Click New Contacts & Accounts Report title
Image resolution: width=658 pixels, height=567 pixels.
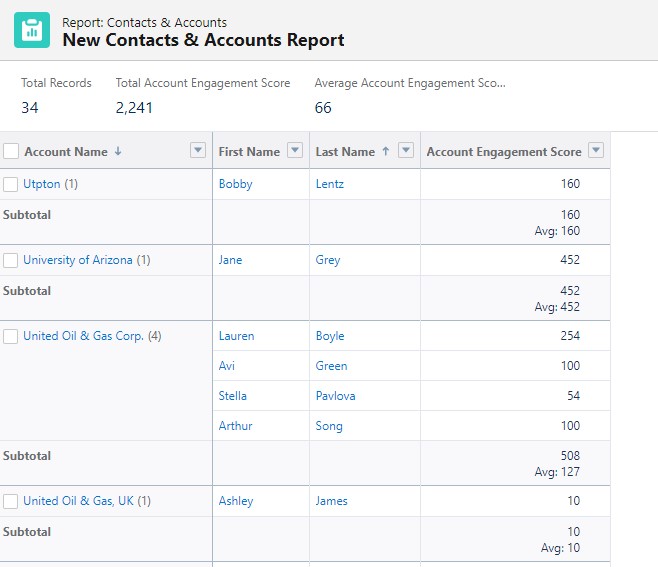pyautogui.click(x=204, y=40)
